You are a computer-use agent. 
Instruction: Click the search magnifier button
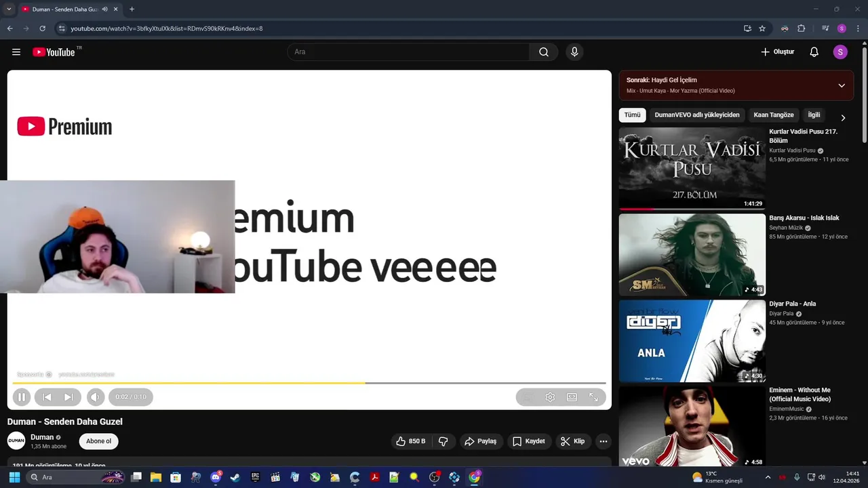tap(544, 52)
